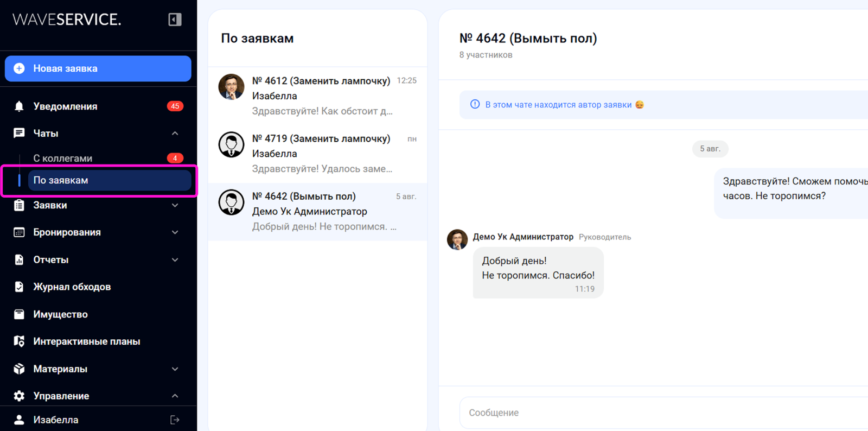
Task: Click the red 45 notifications badge
Action: coord(175,106)
